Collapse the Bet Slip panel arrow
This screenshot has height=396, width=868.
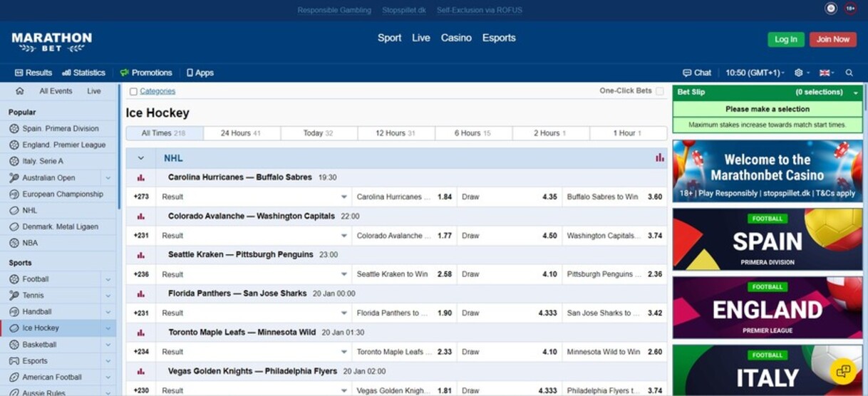pos(856,93)
